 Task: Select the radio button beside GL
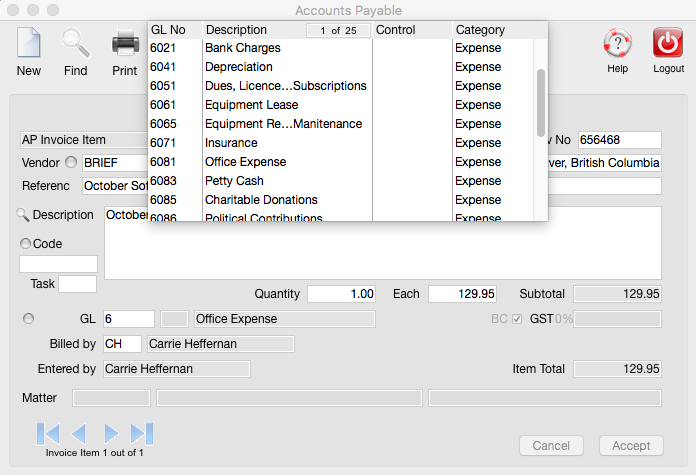click(28, 319)
